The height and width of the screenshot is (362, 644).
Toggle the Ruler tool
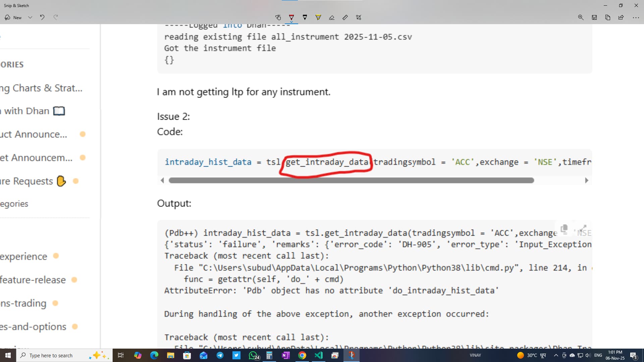point(345,17)
